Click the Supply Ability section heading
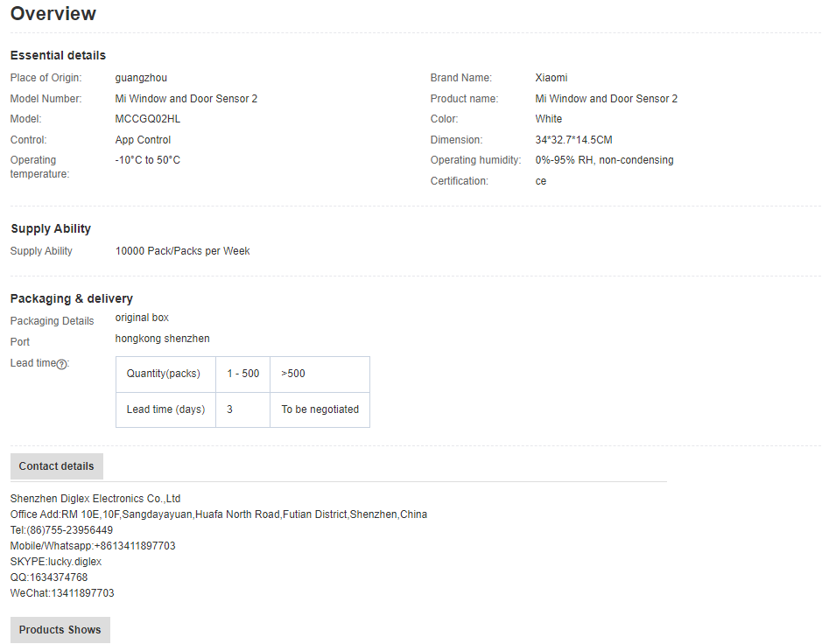The height and width of the screenshot is (644, 822). (x=51, y=229)
